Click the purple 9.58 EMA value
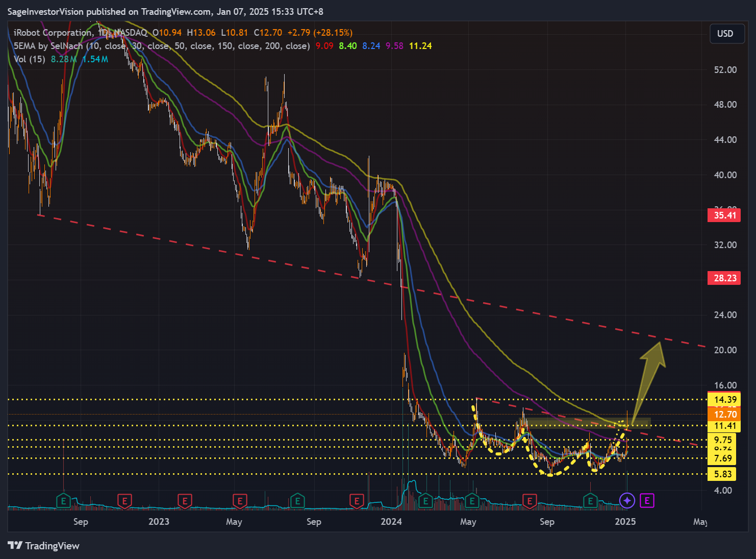 [394, 46]
